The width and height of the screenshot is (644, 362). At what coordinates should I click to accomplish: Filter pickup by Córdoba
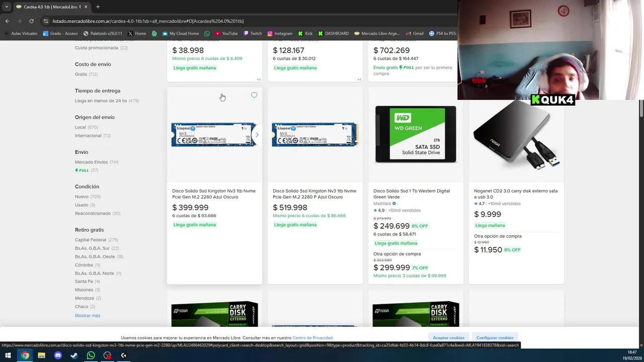[88, 265]
